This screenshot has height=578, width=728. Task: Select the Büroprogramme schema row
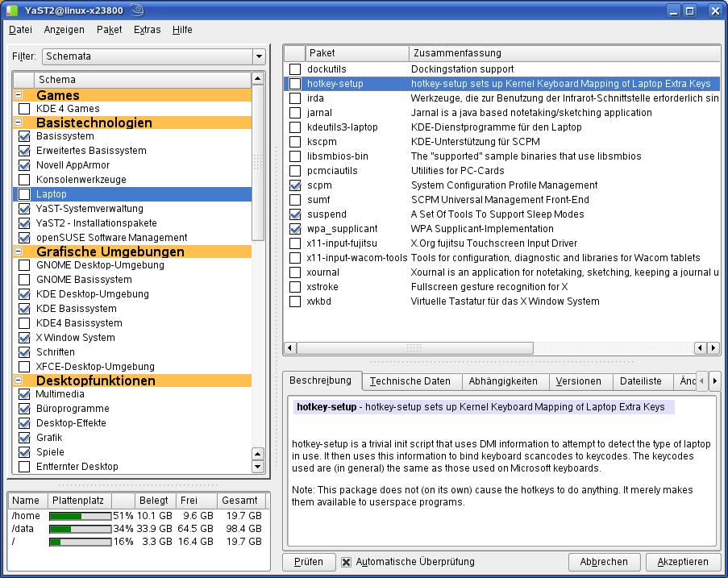132,409
